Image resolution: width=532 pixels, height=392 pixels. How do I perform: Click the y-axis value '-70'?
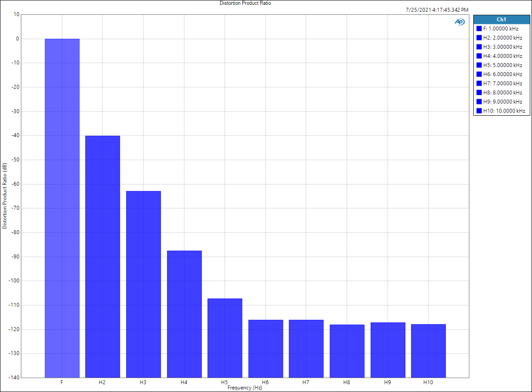[16, 208]
